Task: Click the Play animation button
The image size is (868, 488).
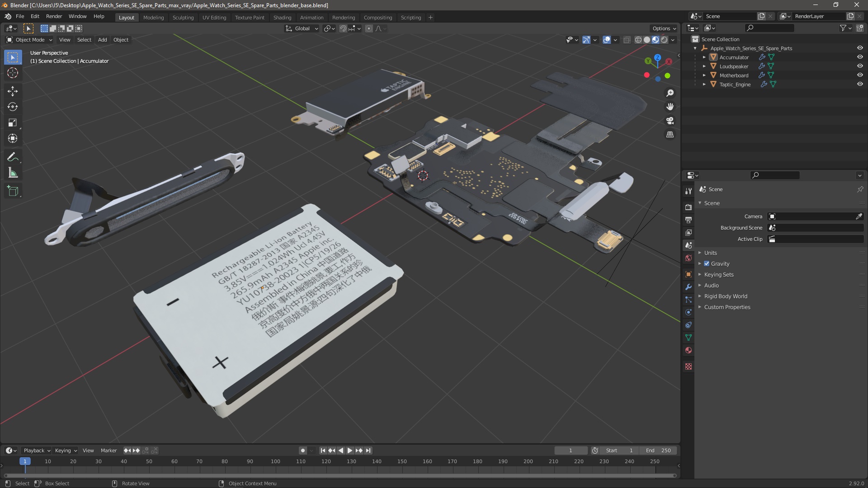Action: (x=349, y=450)
